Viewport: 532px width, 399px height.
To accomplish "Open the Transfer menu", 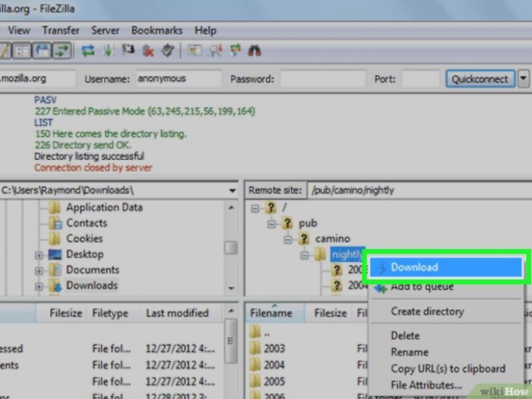I will (x=60, y=30).
